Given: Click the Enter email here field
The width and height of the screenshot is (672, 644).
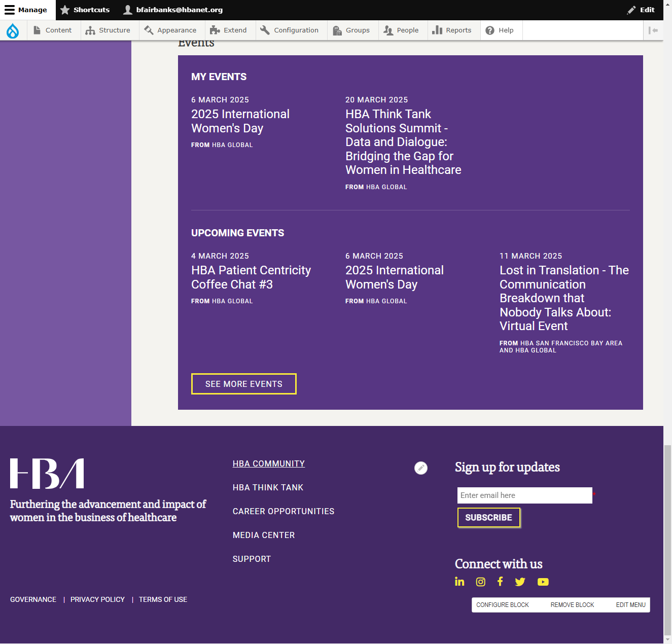Looking at the screenshot, I should click(x=525, y=495).
